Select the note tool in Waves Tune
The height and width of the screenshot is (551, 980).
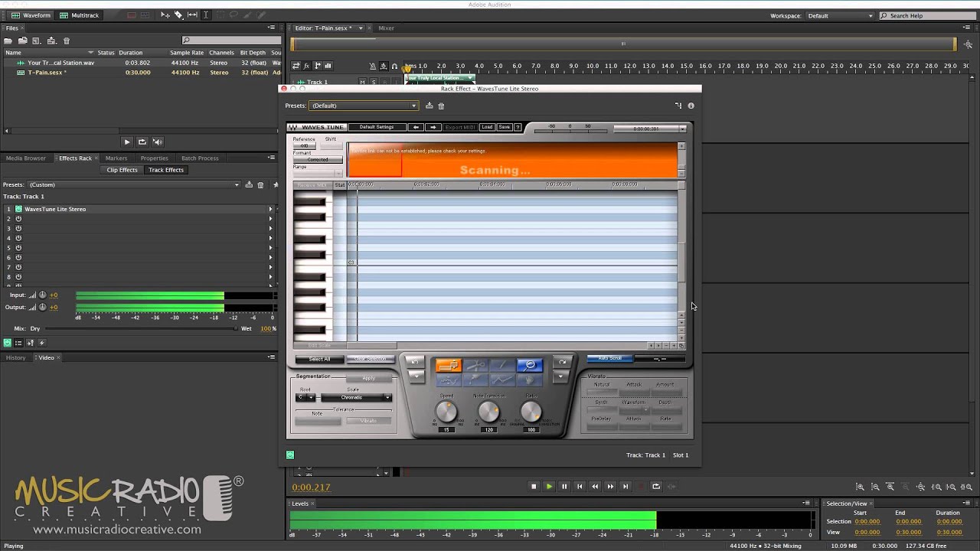pos(449,365)
